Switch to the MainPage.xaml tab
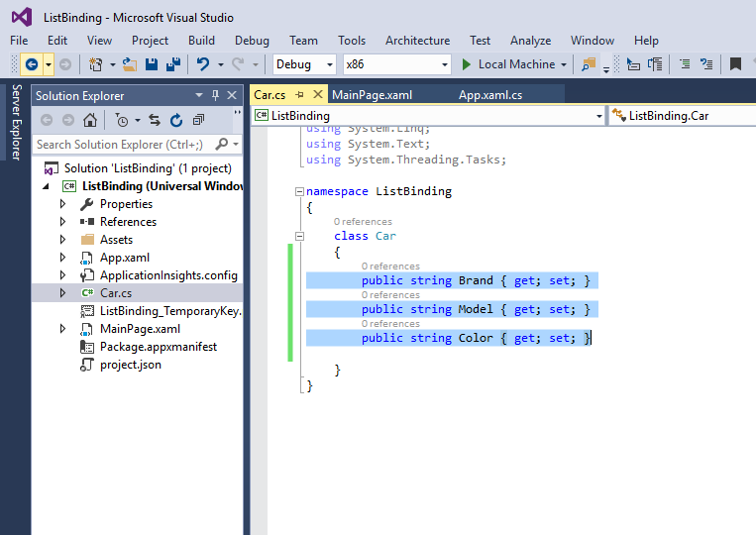Viewport: 756px width, 535px height. click(x=372, y=95)
